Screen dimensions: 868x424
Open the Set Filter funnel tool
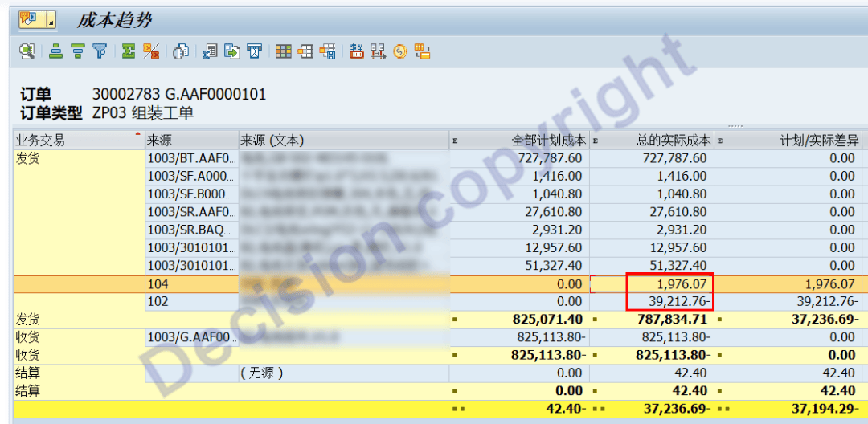point(100,52)
